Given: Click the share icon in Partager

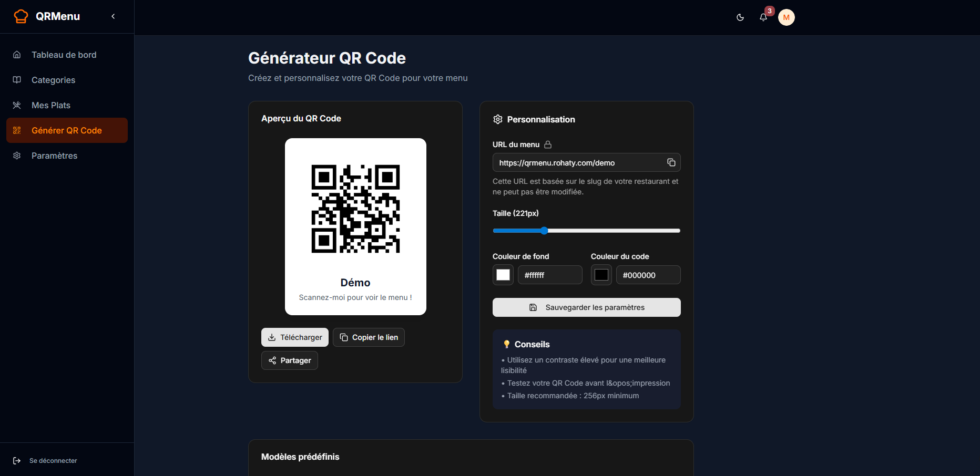Looking at the screenshot, I should 272,360.
